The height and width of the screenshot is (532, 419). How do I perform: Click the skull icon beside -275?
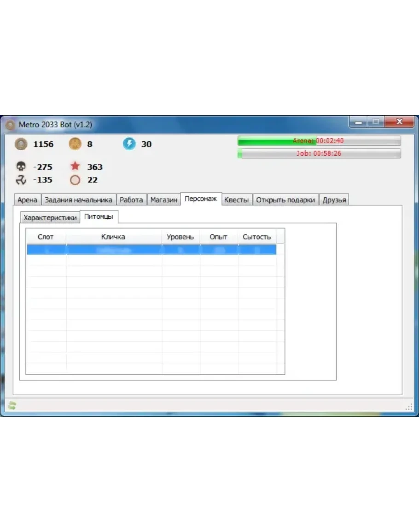pyautogui.click(x=21, y=167)
